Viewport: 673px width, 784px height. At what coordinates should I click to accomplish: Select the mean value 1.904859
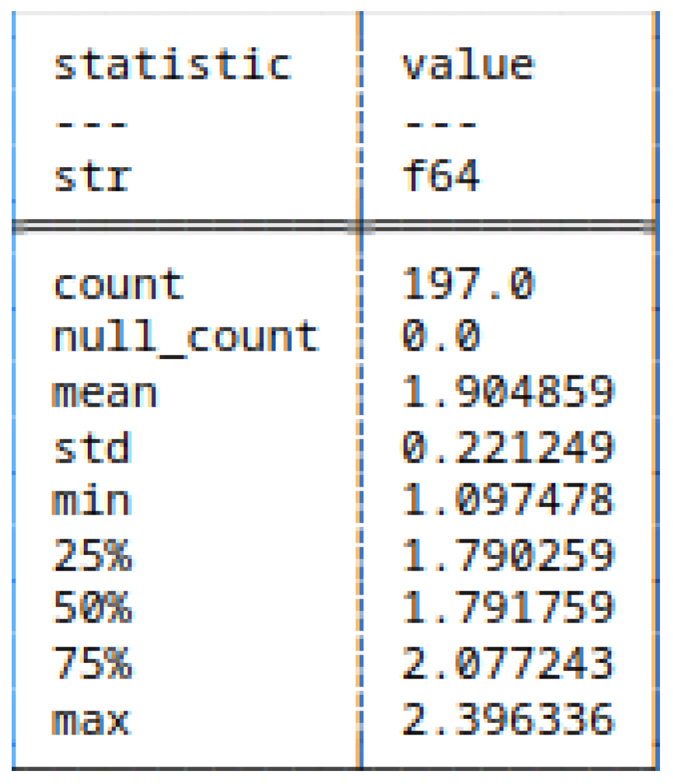point(508,392)
